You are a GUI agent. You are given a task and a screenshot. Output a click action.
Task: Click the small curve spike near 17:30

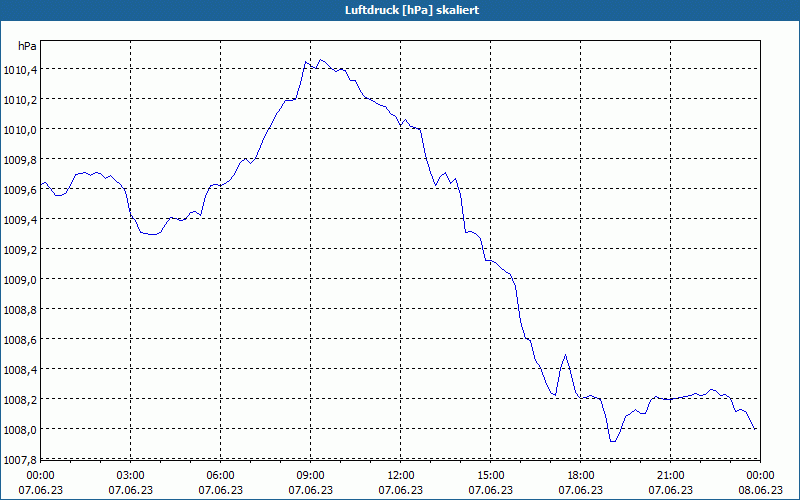[565, 355]
